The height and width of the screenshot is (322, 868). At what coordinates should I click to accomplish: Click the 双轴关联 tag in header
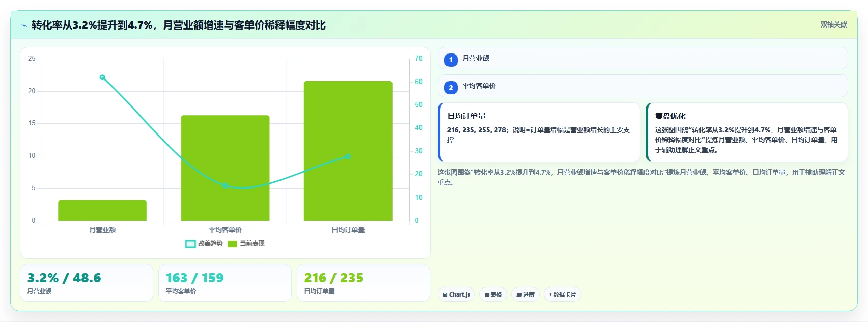point(834,24)
